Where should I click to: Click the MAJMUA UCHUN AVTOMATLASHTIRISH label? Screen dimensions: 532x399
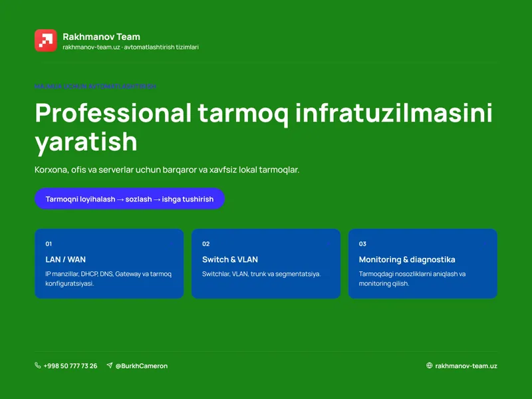pyautogui.click(x=95, y=86)
